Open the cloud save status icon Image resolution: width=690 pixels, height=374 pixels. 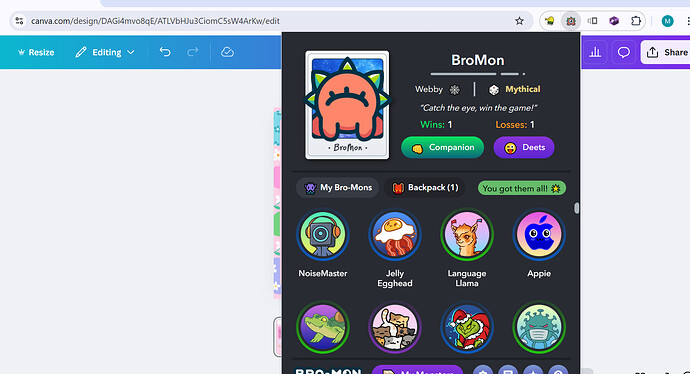click(227, 52)
